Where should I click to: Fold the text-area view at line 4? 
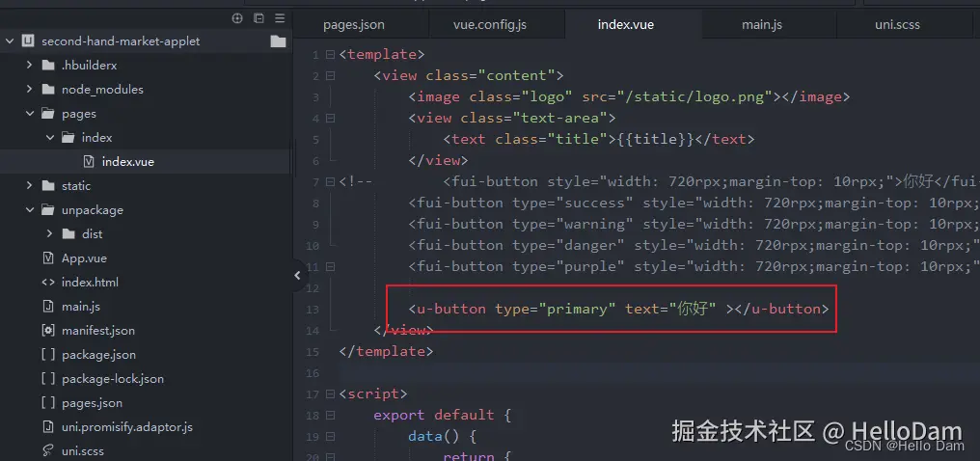tap(330, 118)
